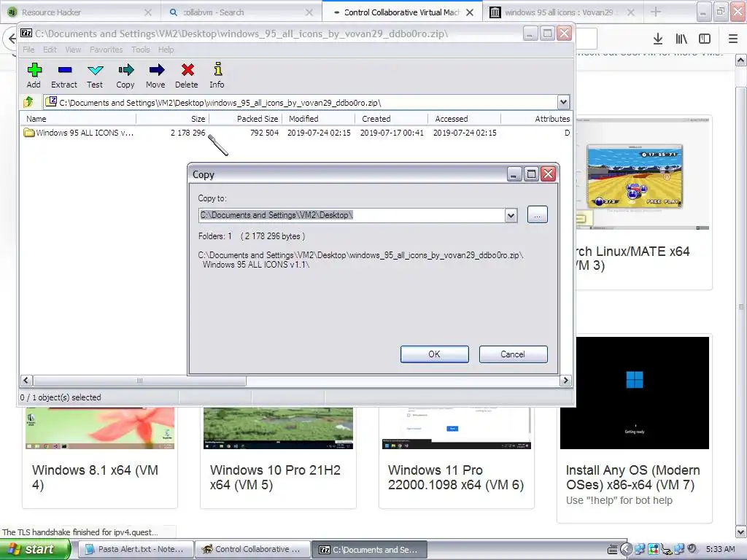Open Windows 11 Pro VM 6 thumbnail
747x560 pixels.
[457, 428]
